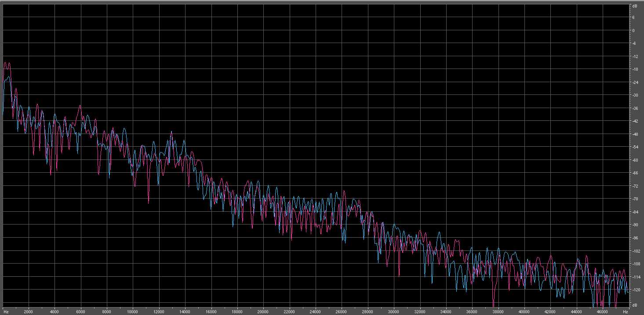This screenshot has width=644, height=315.
Task: Click the pink curve's deep dip near 11000 Hz
Action: pyautogui.click(x=149, y=203)
